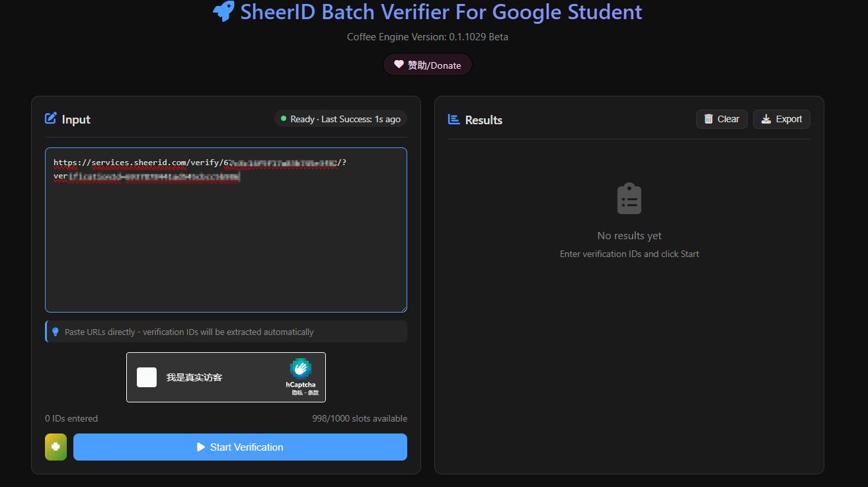868x487 pixels.
Task: Click the clipboard icon in empty results
Action: point(629,198)
